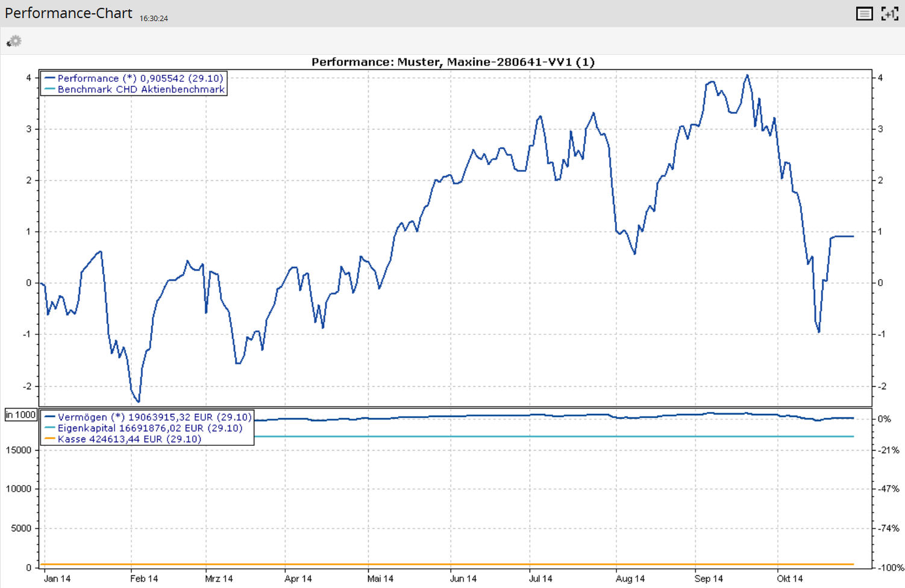Click the Vermögen legend entry
This screenshot has width=905, height=588.
(154, 417)
